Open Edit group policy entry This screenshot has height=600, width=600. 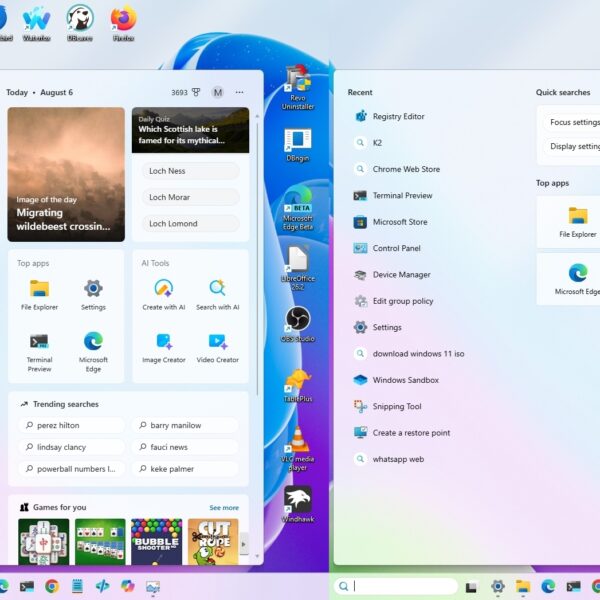pyautogui.click(x=393, y=301)
